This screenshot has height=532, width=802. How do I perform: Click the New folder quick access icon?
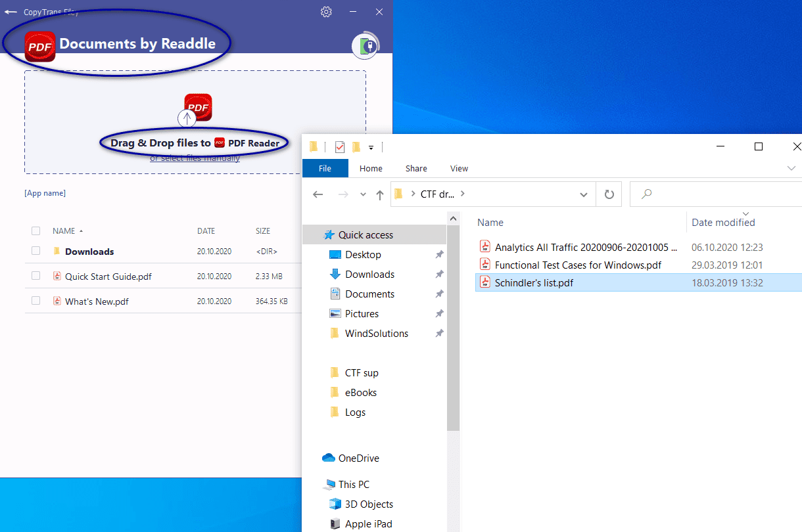click(x=356, y=146)
